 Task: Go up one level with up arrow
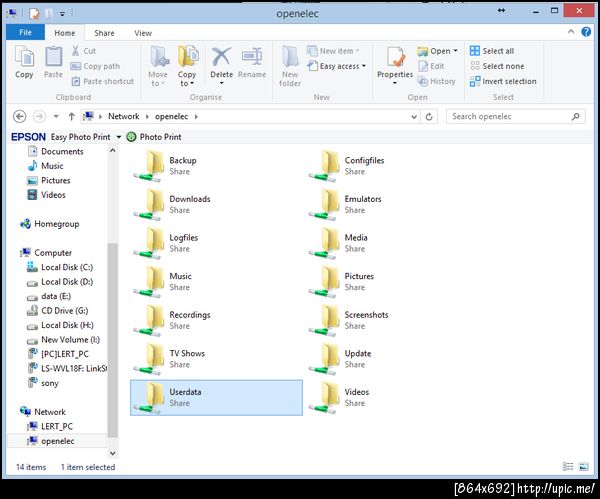pos(71,116)
